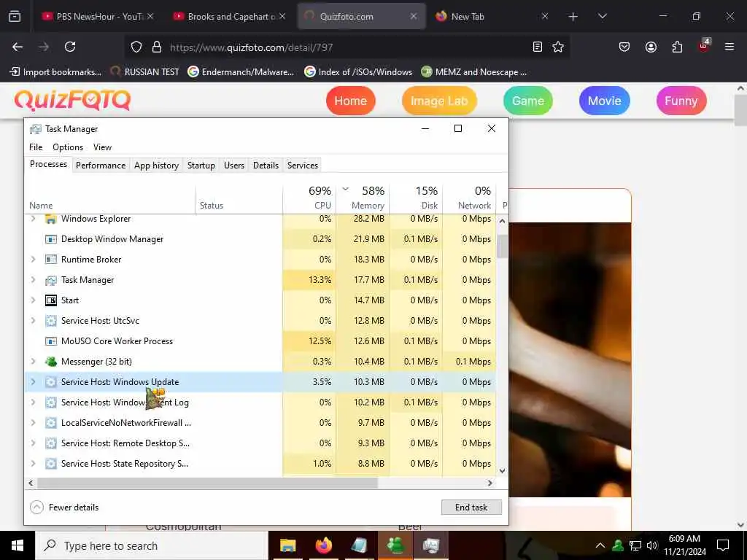This screenshot has width=747, height=560.
Task: Sort processes by the Memory column header
Action: coord(363,198)
